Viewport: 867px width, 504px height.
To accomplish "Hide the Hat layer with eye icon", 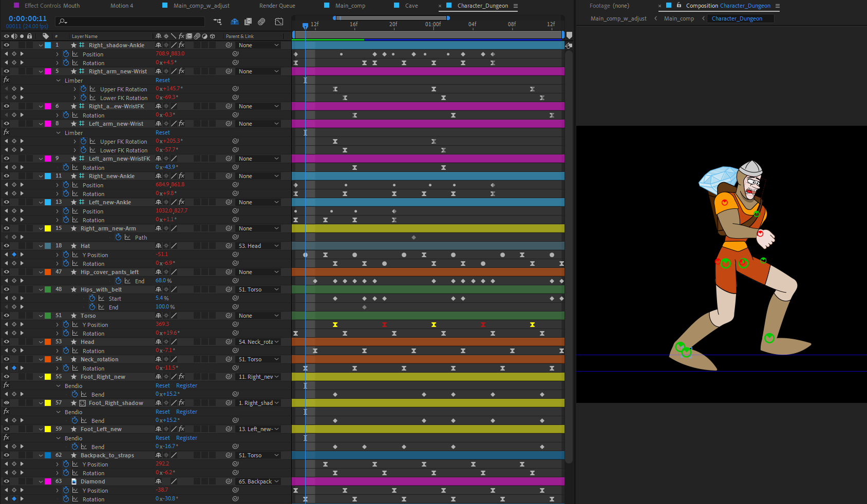I will tap(7, 246).
